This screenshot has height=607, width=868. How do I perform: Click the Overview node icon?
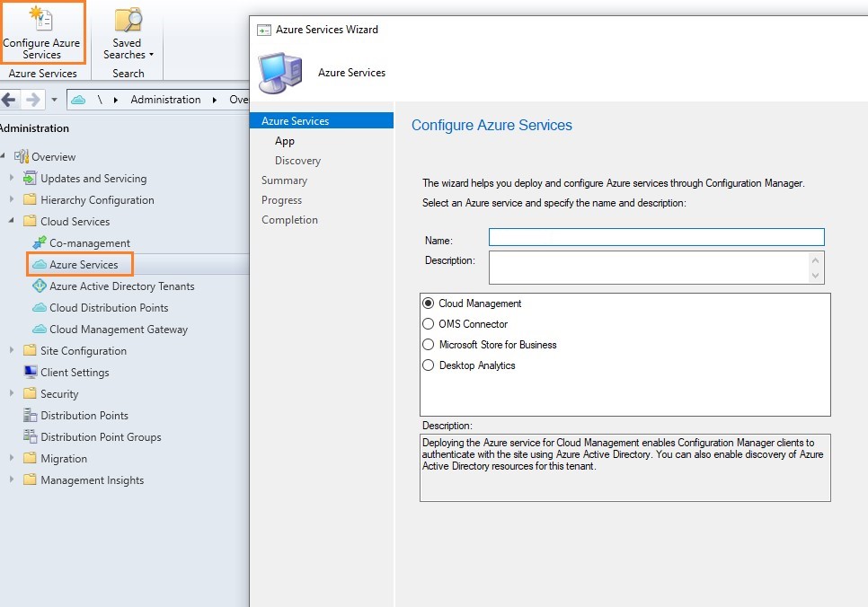[21, 156]
